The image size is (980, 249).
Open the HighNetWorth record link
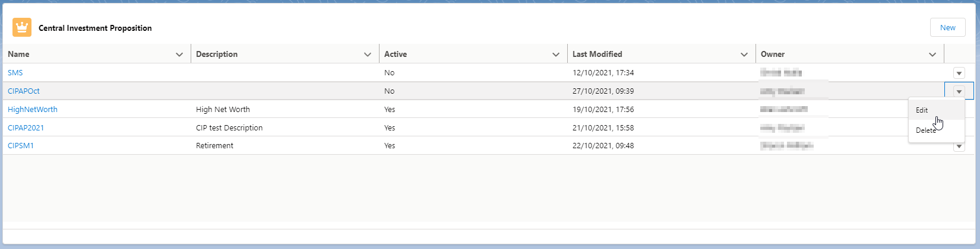(33, 110)
